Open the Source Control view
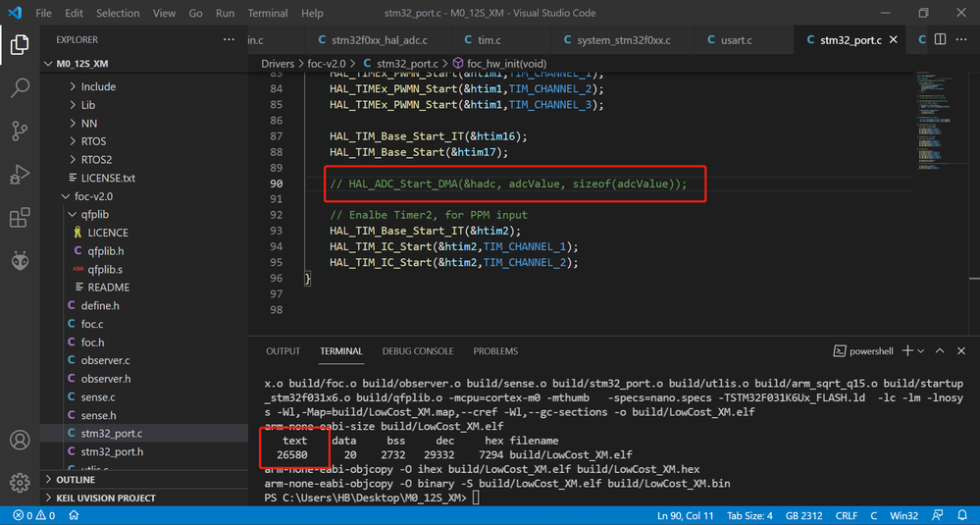 (x=20, y=131)
